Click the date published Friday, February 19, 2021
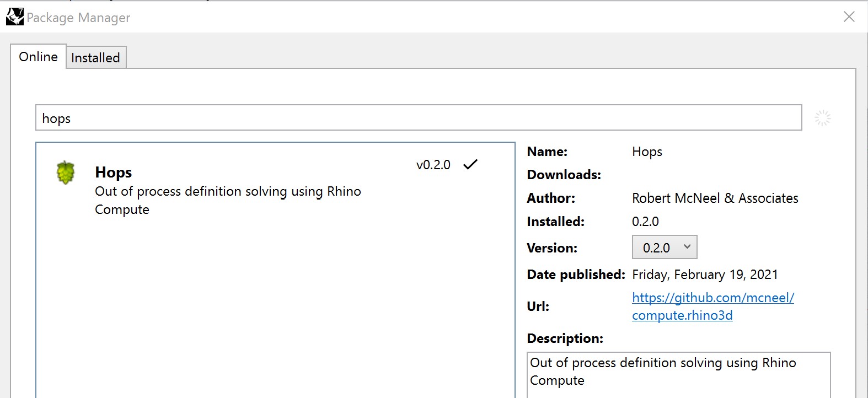This screenshot has width=868, height=398. (x=704, y=275)
